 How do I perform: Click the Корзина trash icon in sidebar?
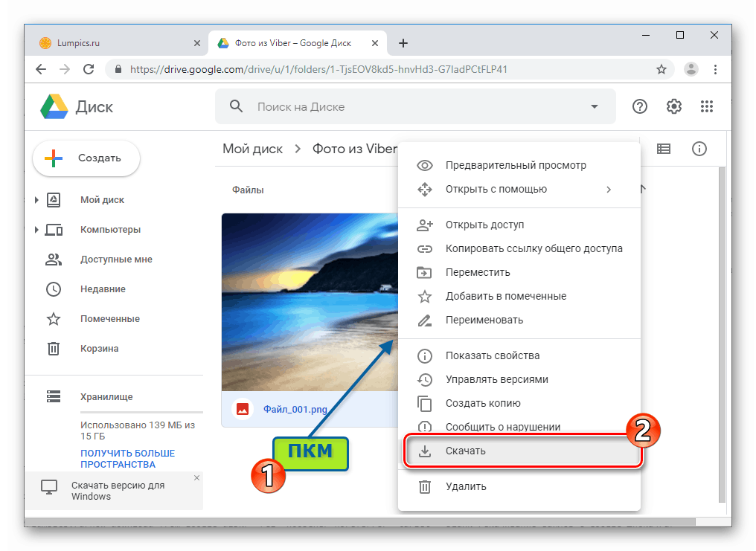[x=54, y=348]
